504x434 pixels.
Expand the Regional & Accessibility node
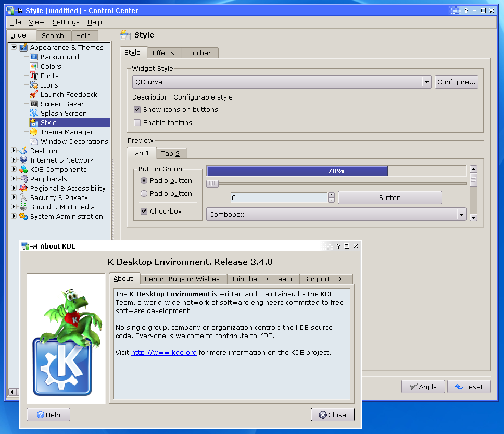(14, 188)
